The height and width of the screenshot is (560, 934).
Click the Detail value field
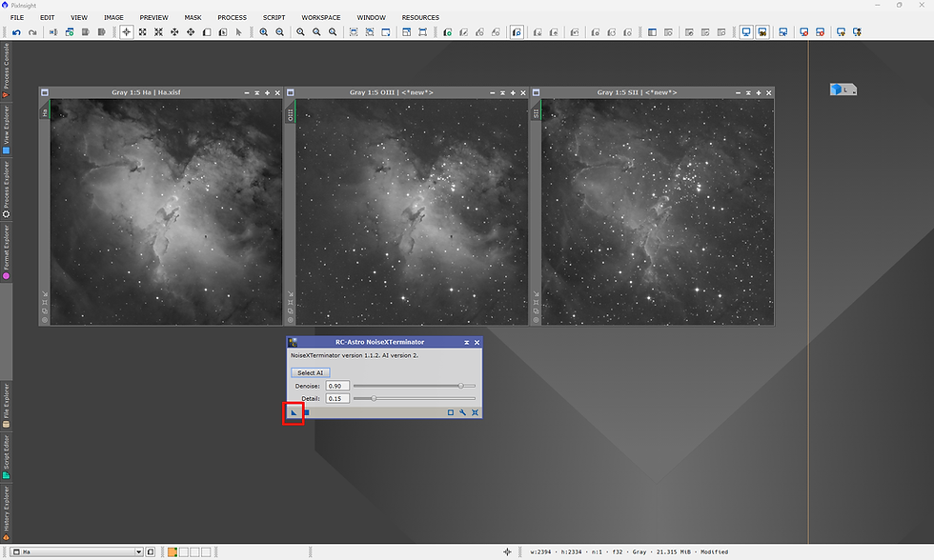coord(337,398)
